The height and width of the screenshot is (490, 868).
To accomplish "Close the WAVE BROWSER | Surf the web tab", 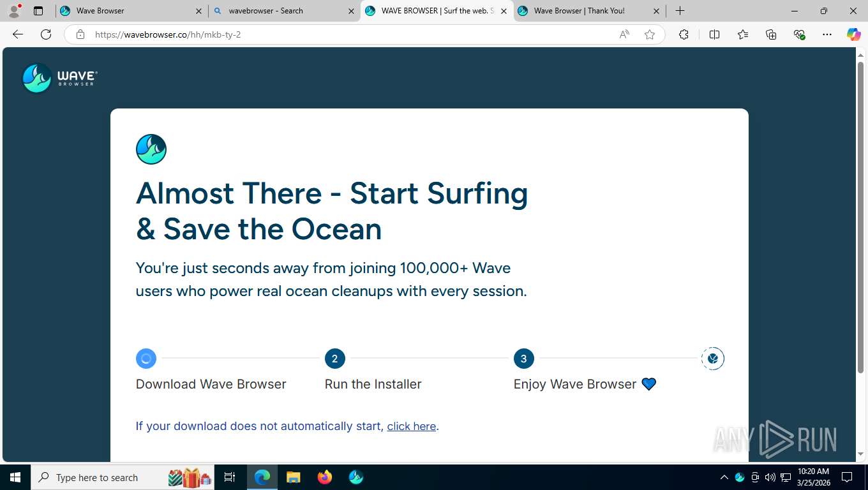I will coord(504,11).
